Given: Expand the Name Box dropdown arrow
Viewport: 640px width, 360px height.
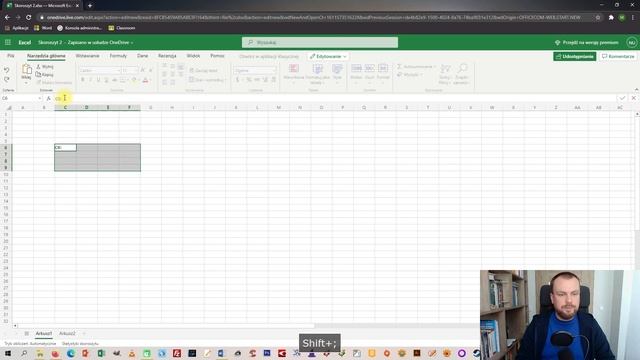Looking at the screenshot, I should click(x=40, y=98).
